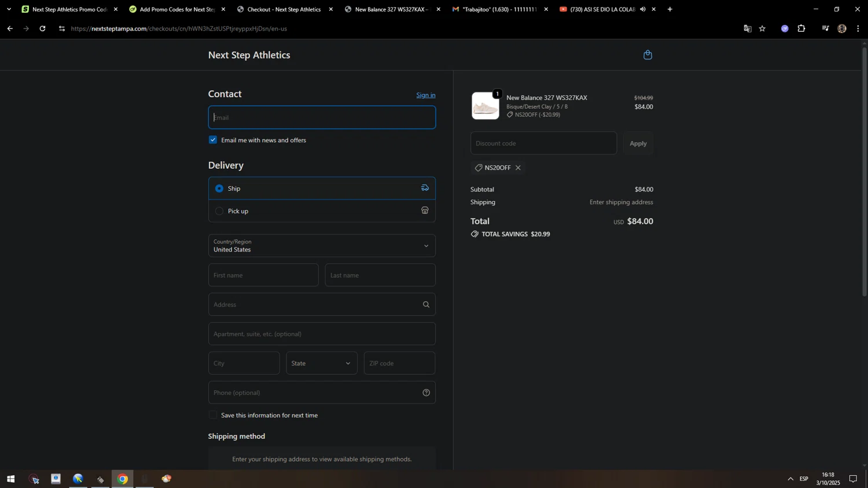Click the page vertical scrollbar
Screen dimensions: 868x488
tap(865, 173)
